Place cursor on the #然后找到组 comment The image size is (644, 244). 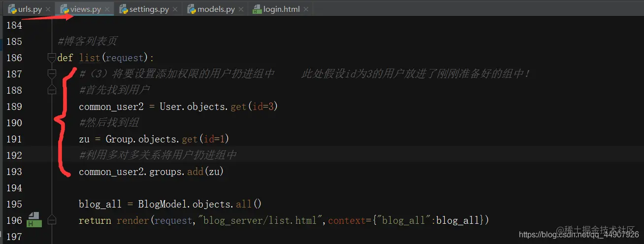pos(109,123)
